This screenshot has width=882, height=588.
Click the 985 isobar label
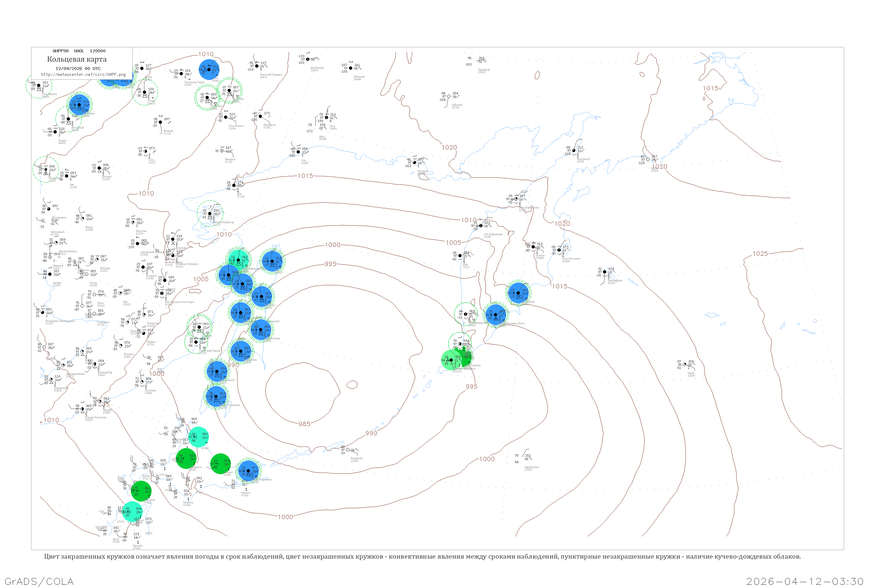pos(305,424)
